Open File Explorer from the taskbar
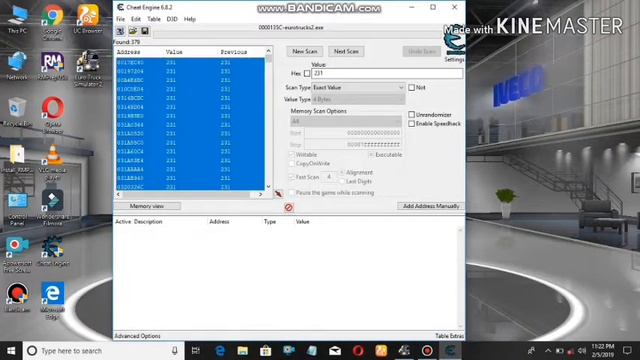 [242, 351]
